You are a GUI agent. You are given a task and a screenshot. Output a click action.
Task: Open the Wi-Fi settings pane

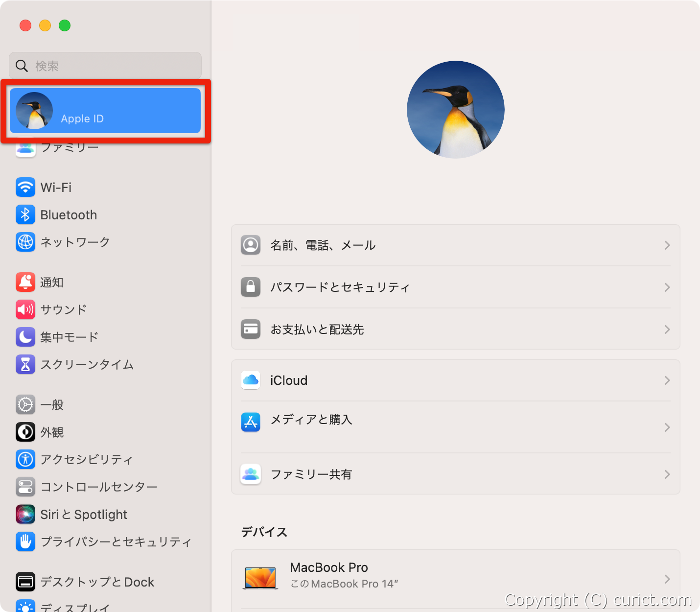56,188
